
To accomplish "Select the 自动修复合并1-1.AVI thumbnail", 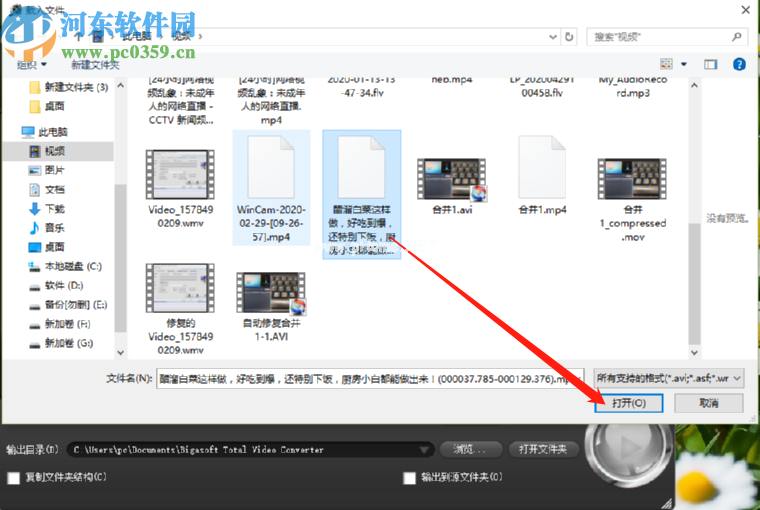I will tap(271, 292).
